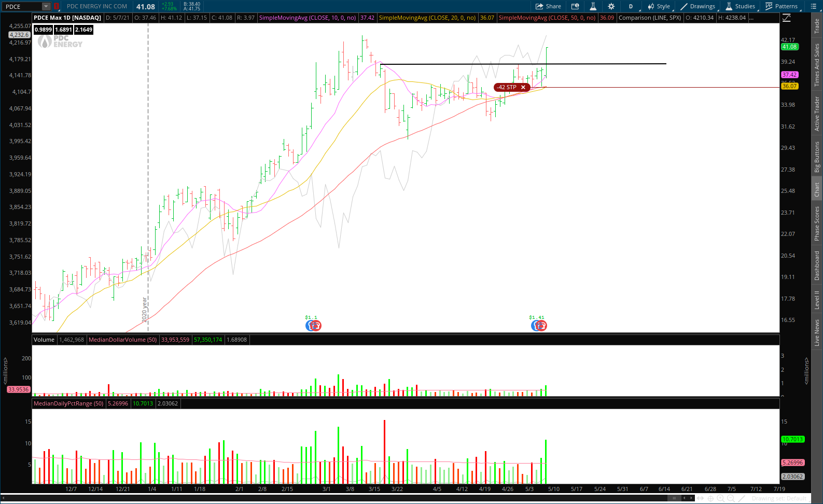Click the 41.08 price axis bubble
823x504 pixels.
tap(790, 47)
